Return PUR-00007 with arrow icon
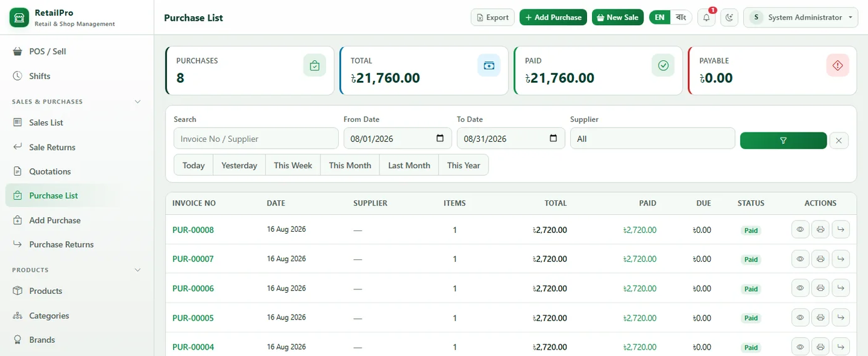The height and width of the screenshot is (356, 868). click(840, 259)
